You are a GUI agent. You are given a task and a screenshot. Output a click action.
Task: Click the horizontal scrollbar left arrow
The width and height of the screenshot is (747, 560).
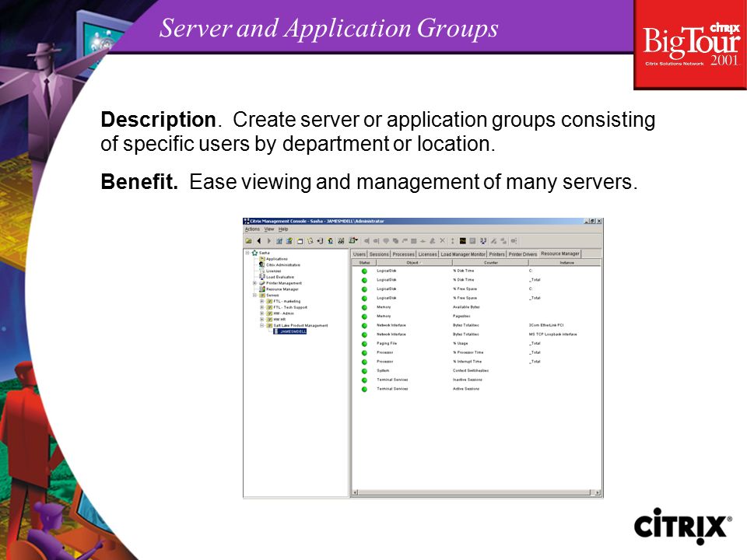(x=355, y=493)
